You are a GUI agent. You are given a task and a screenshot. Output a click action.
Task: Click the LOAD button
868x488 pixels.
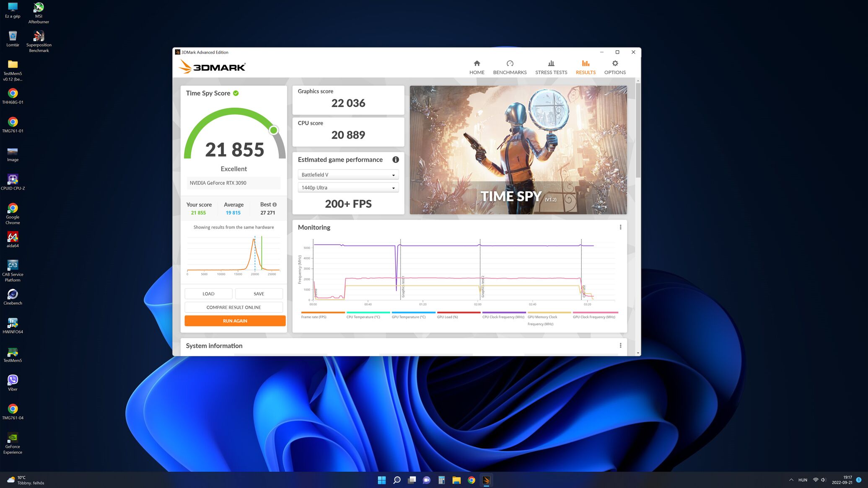tap(208, 294)
